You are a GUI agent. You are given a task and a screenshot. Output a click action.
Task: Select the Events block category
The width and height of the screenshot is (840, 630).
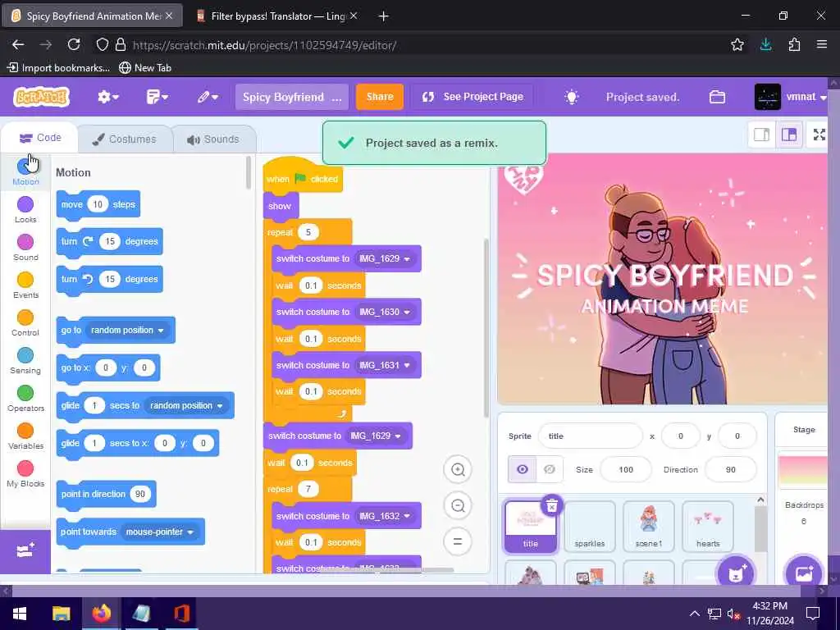25,285
